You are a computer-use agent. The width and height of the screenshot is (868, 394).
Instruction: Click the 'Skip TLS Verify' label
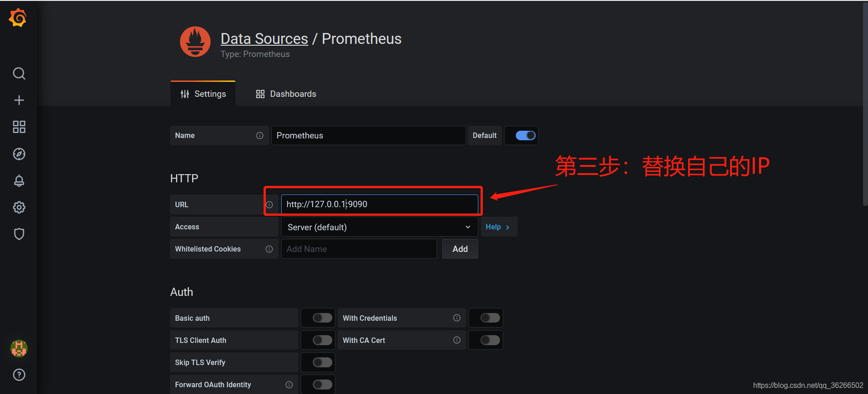click(x=200, y=362)
